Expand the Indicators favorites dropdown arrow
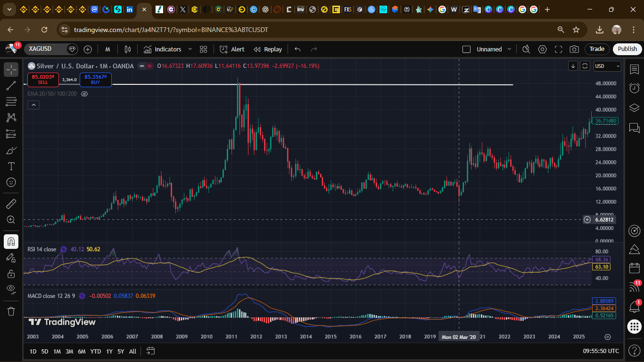This screenshot has width=644, height=362. point(190,49)
